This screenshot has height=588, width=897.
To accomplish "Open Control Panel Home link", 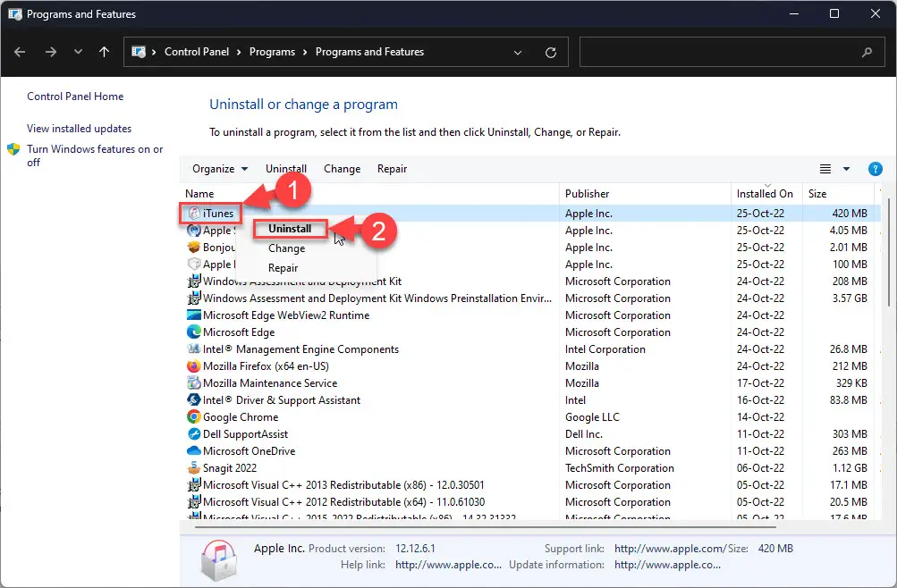I will point(75,97).
